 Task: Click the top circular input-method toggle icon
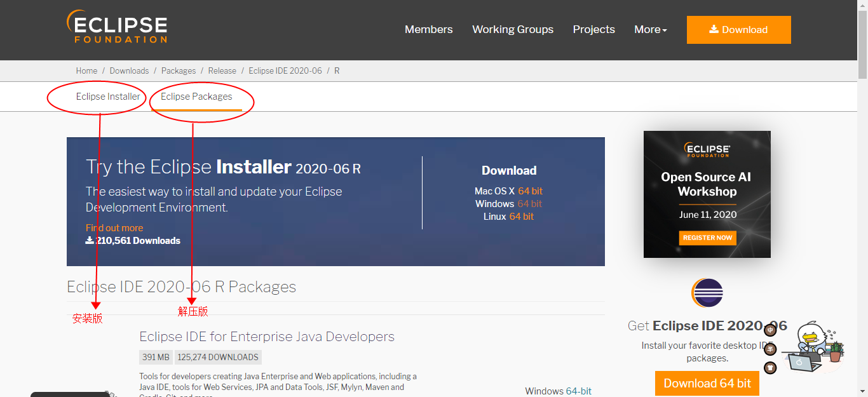pyautogui.click(x=770, y=330)
